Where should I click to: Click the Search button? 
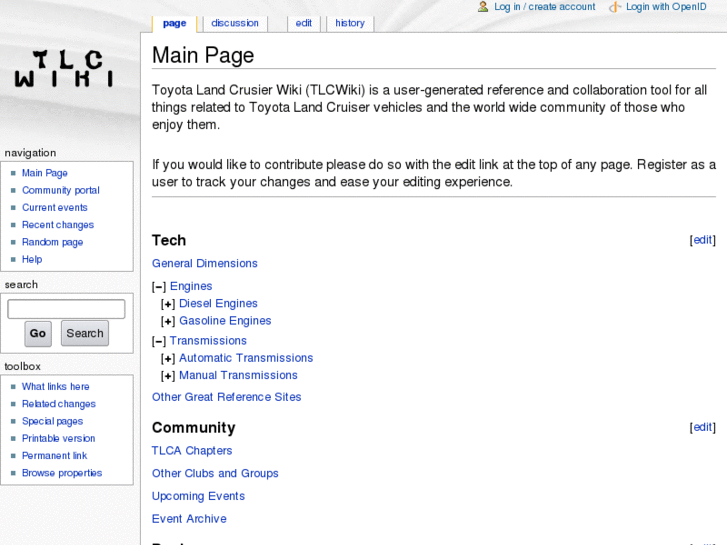coord(85,333)
